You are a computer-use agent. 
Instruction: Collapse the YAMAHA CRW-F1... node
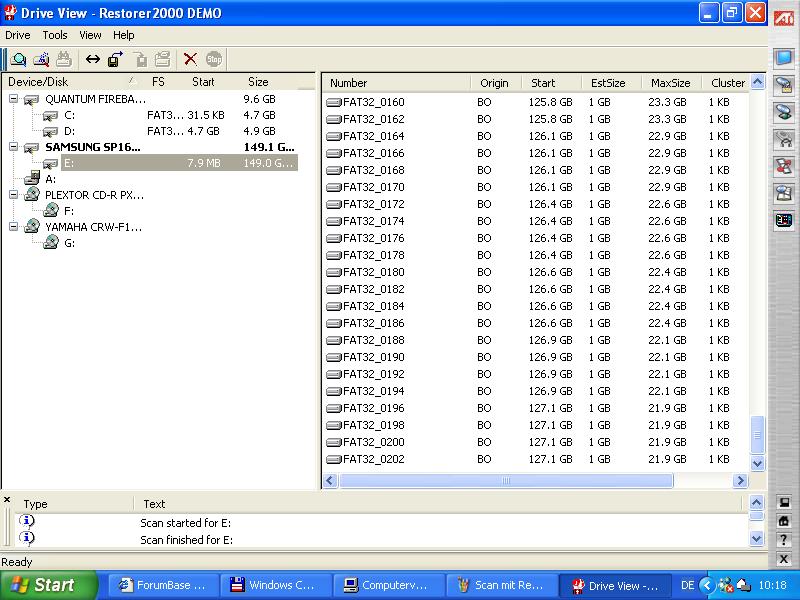point(14,227)
